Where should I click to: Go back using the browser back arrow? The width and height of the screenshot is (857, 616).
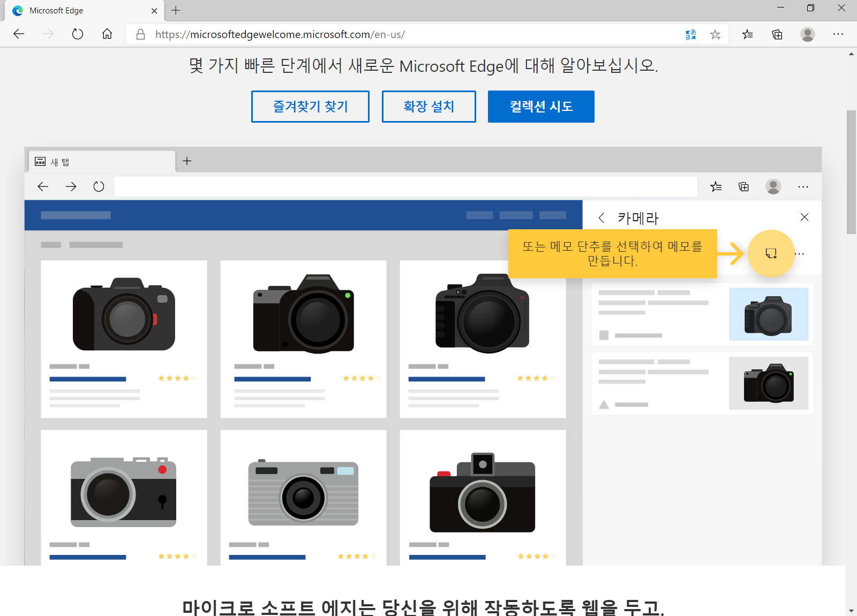19,34
